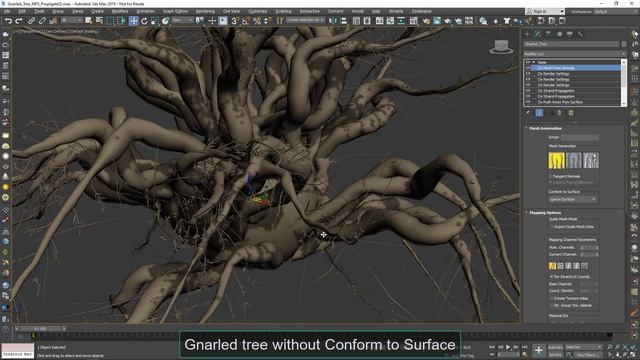Screen dimensions: 640x360
Task: Select second mapping type icon
Action: click(x=560, y=266)
